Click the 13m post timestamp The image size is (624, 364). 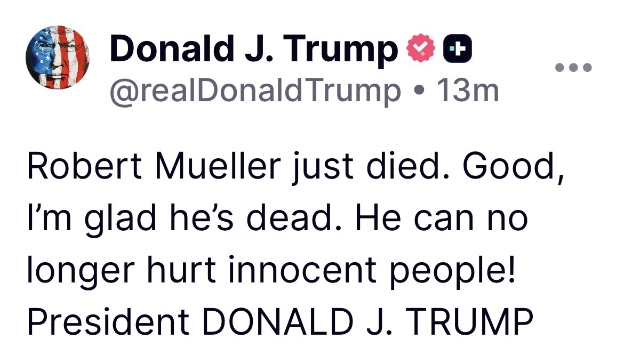pyautogui.click(x=467, y=91)
